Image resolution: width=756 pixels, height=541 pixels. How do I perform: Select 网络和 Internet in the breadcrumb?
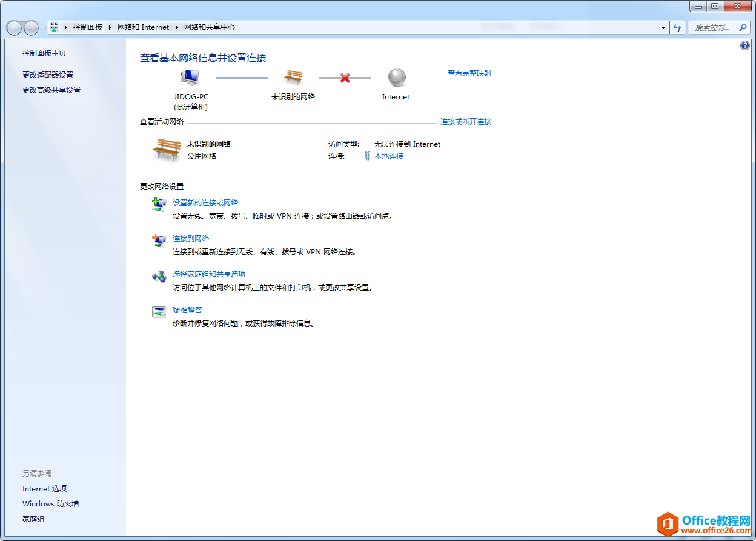click(x=144, y=27)
